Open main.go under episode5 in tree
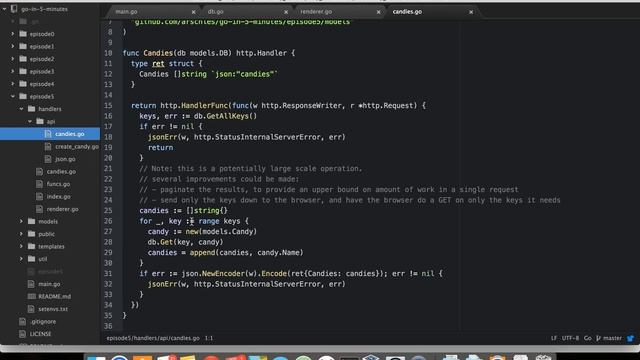This screenshot has width=640, height=360. [x=49, y=284]
